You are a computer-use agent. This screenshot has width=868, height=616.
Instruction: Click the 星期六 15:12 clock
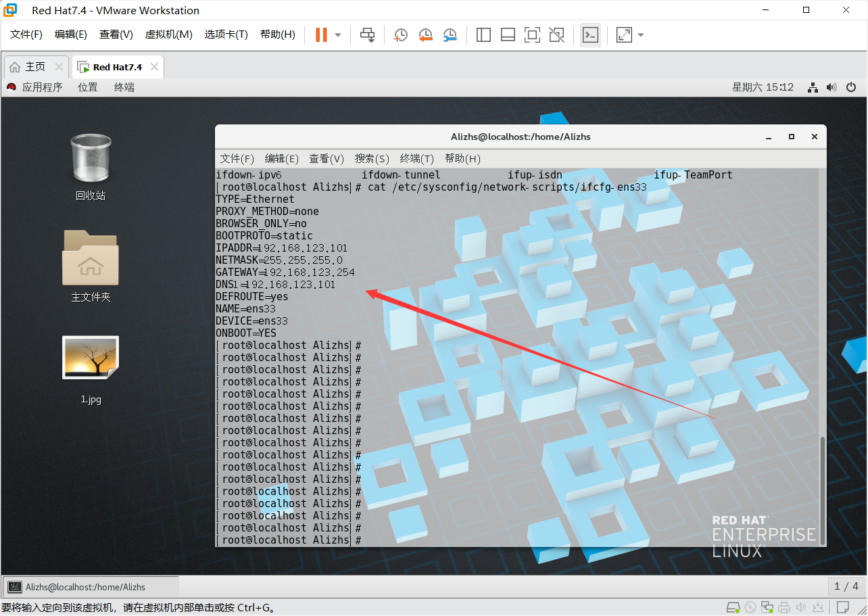[x=763, y=87]
